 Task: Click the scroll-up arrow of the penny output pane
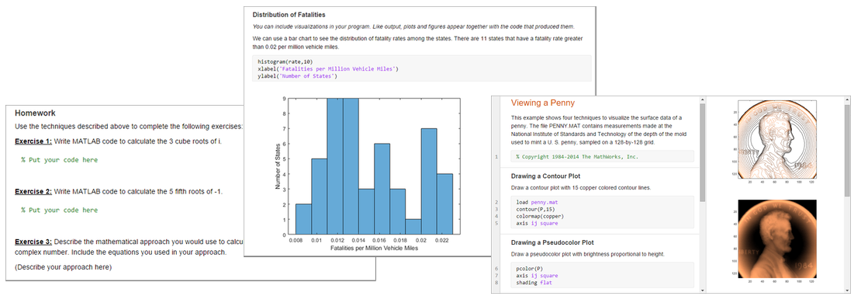[847, 100]
